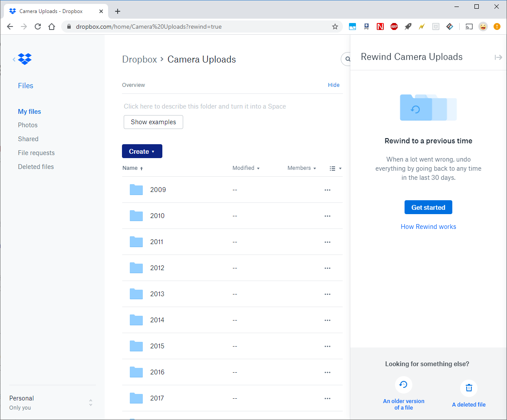The height and width of the screenshot is (420, 507).
Task: Open the search magnifier icon
Action: 348,59
